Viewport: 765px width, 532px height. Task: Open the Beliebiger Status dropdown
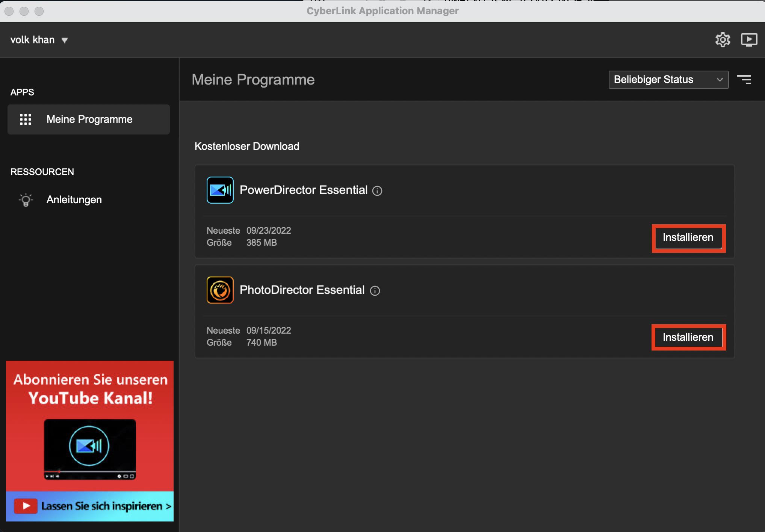tap(661, 80)
